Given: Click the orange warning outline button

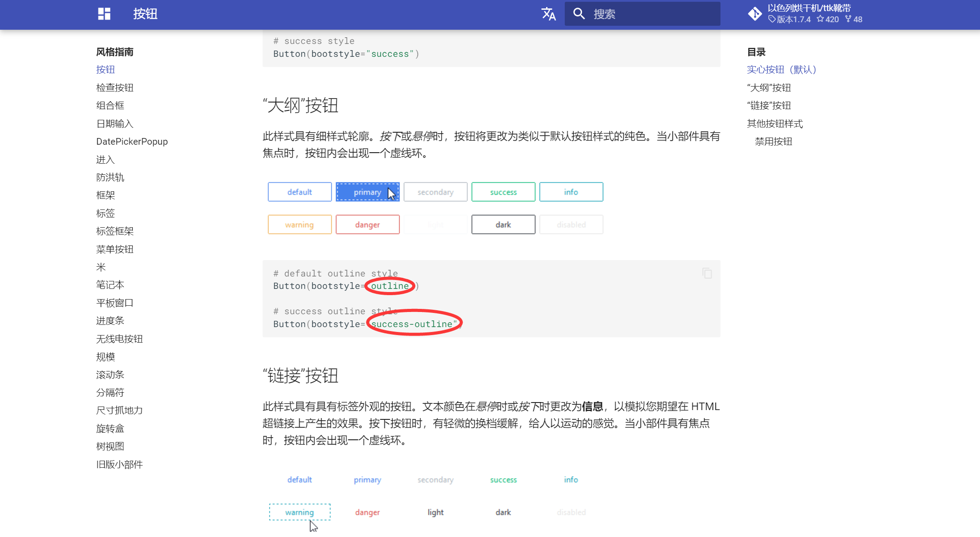Looking at the screenshot, I should coord(299,225).
